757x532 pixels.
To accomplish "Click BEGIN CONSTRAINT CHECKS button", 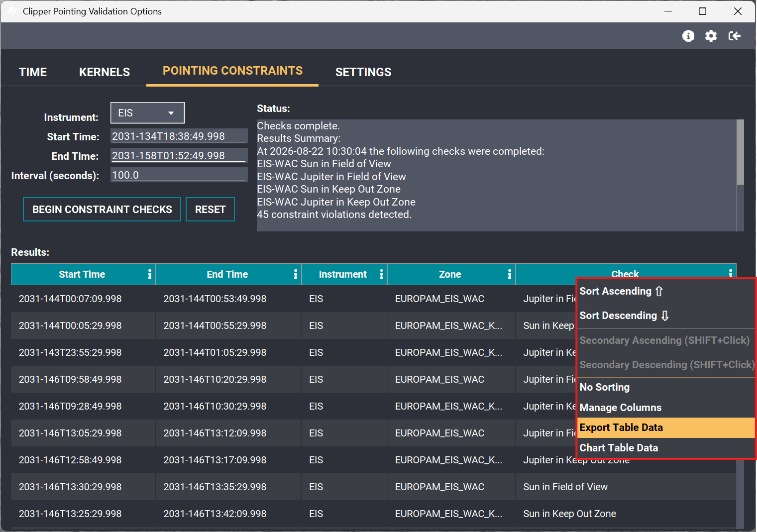I will pos(102,210).
